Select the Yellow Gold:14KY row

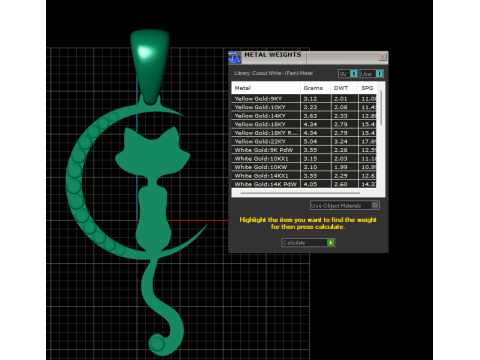click(304, 116)
